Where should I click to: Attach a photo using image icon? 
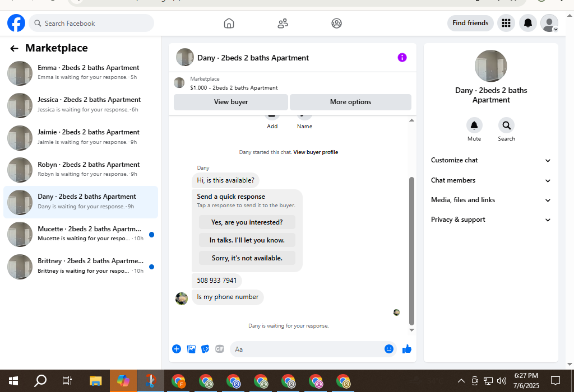coord(191,349)
